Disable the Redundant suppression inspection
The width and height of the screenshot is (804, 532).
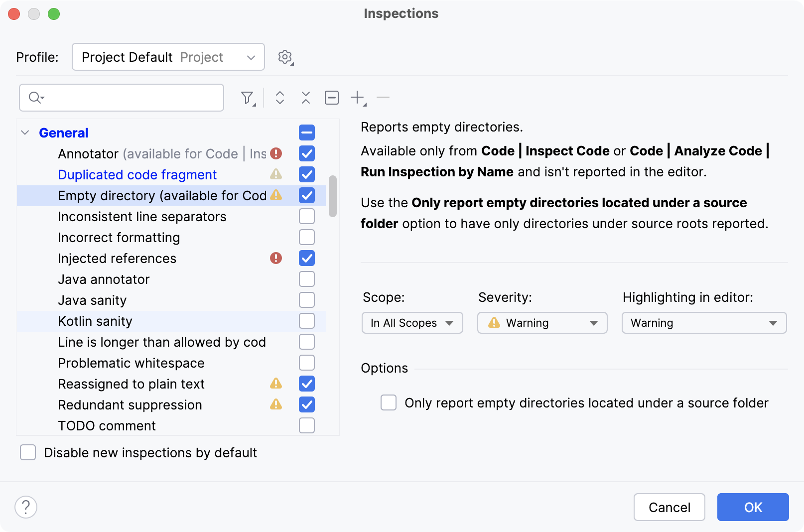(x=307, y=404)
